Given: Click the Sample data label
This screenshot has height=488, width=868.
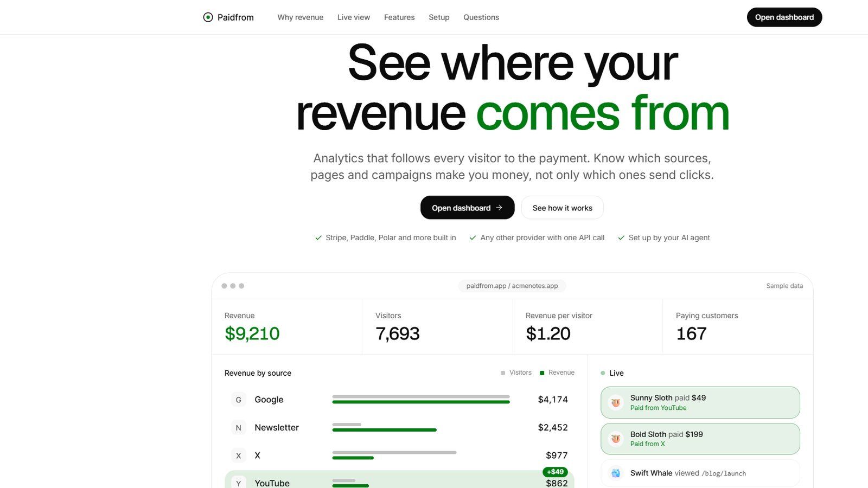Looking at the screenshot, I should [784, 286].
